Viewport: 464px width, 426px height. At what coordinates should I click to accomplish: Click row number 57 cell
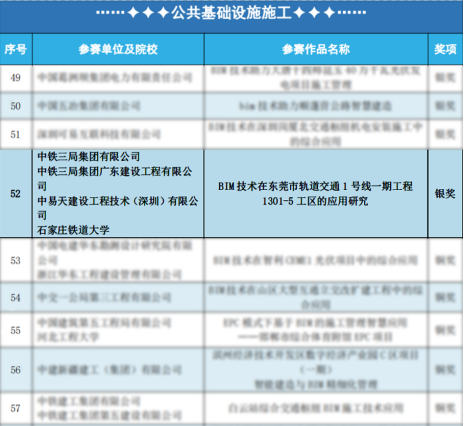click(16, 408)
